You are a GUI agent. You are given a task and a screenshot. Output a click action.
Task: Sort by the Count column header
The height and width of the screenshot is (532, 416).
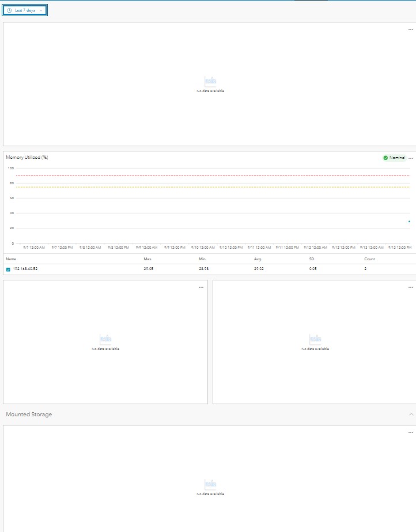(x=369, y=259)
